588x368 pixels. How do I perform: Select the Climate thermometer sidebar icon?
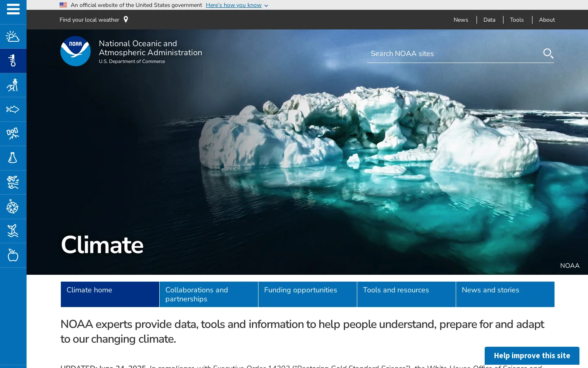(13, 61)
